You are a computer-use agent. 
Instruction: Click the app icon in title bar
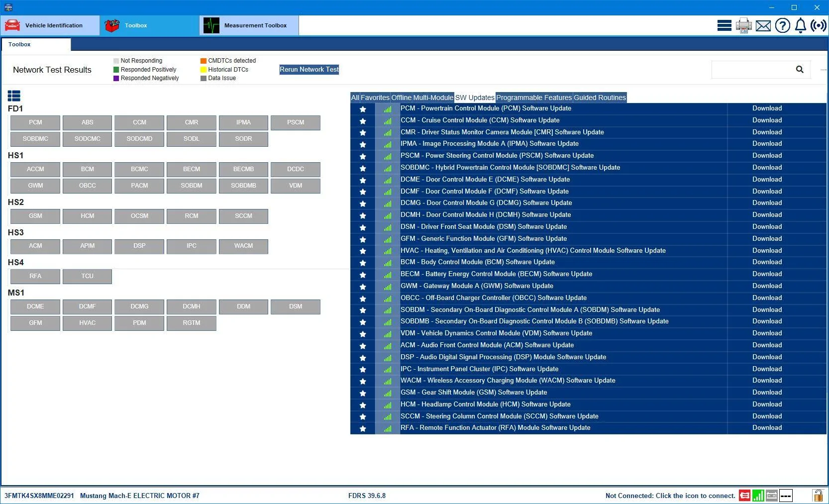[x=8, y=7]
